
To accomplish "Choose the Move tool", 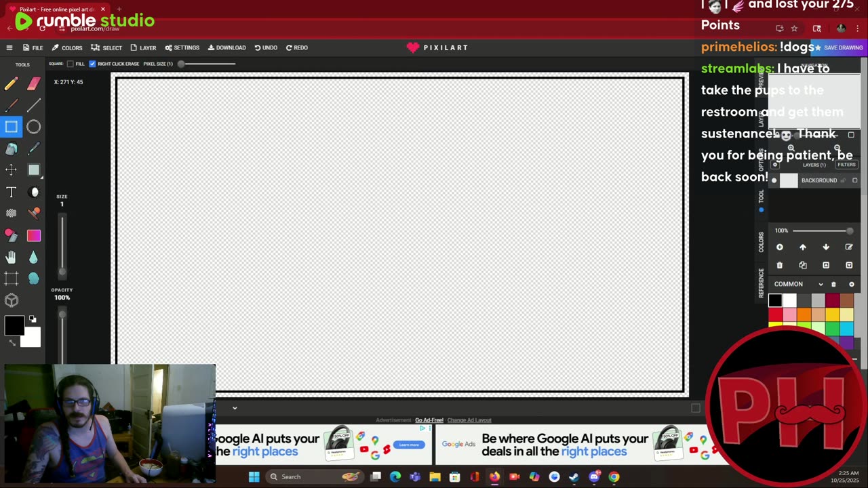I will click(x=11, y=170).
